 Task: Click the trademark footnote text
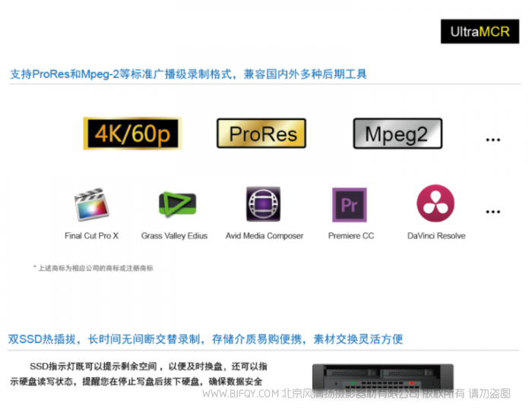pyautogui.click(x=93, y=268)
